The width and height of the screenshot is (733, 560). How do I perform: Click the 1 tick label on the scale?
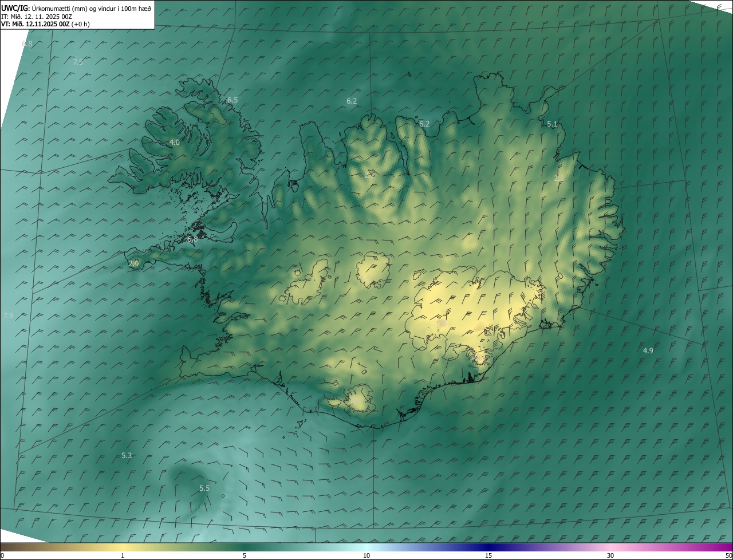[123, 555]
